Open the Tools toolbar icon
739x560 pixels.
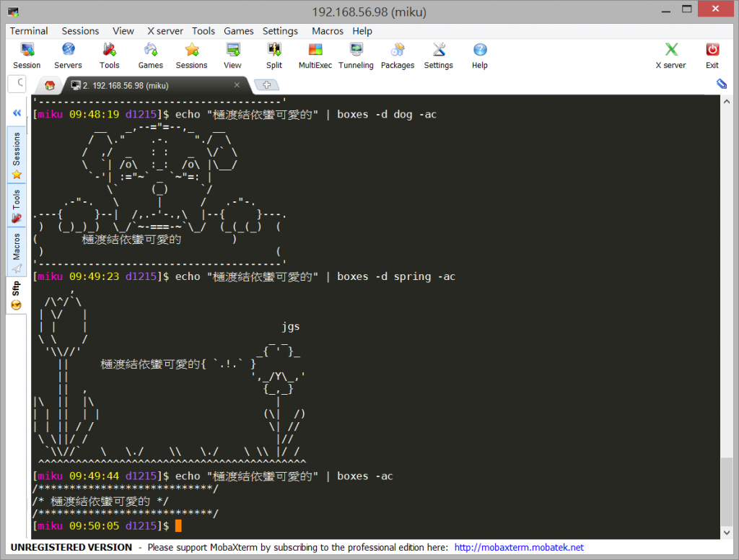point(110,56)
